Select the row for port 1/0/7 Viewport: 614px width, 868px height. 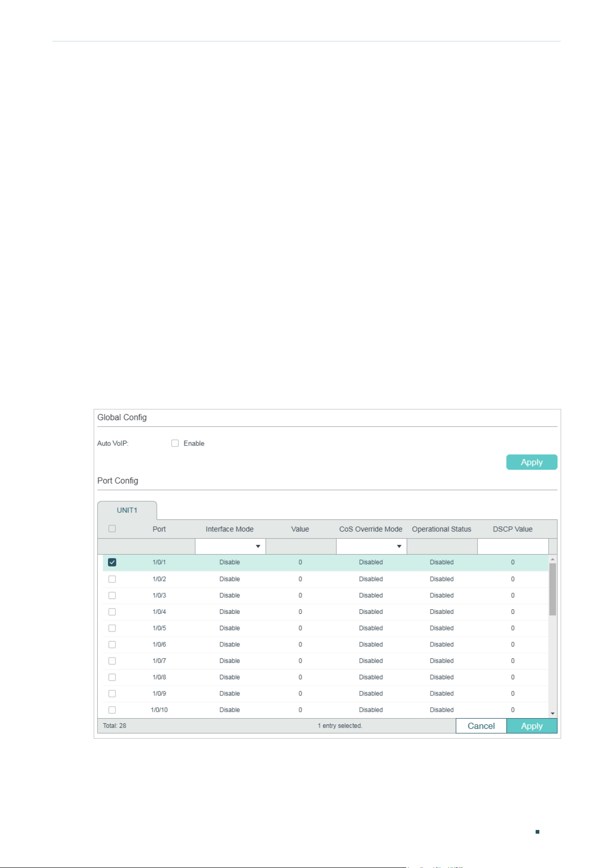point(326,661)
